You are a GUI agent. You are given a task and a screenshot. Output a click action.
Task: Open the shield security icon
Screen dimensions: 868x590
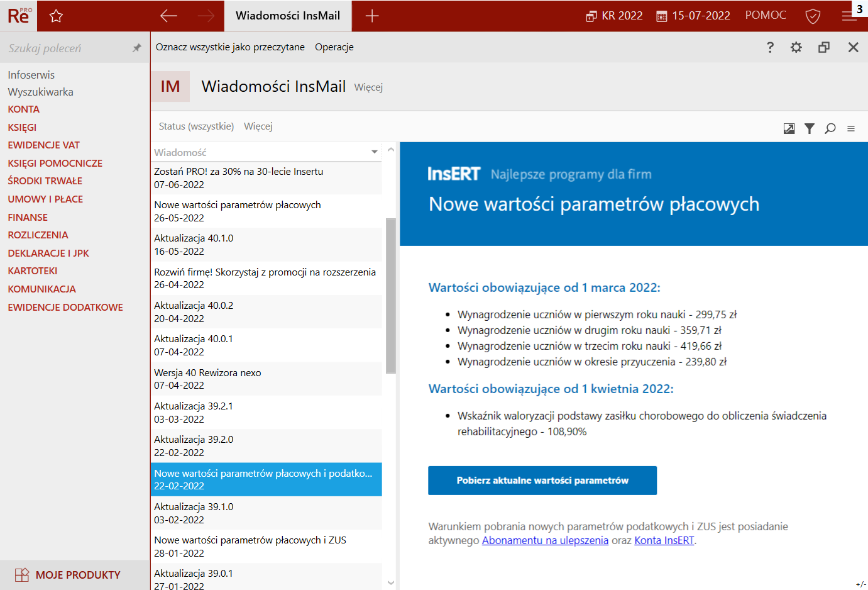pyautogui.click(x=813, y=16)
